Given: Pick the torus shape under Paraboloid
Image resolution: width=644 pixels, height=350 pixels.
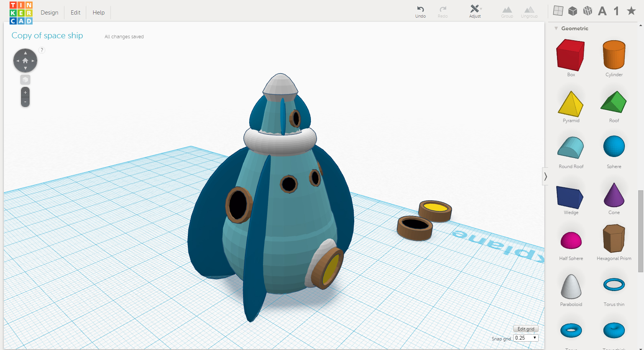Looking at the screenshot, I should click(571, 330).
